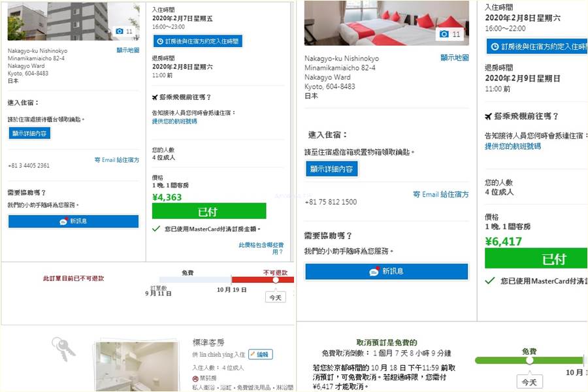
Task: Click 寄 Email 給住宿方 above +81 3 4405 2361
Action: (x=116, y=159)
